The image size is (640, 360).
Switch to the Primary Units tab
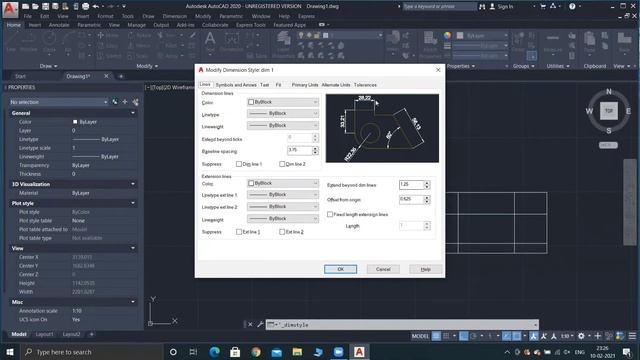click(x=304, y=85)
